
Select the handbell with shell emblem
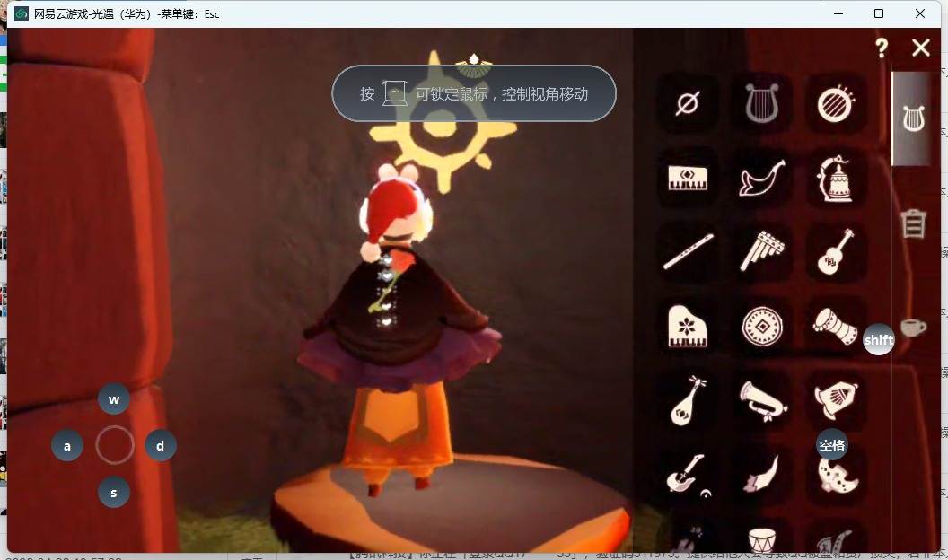coord(836,400)
